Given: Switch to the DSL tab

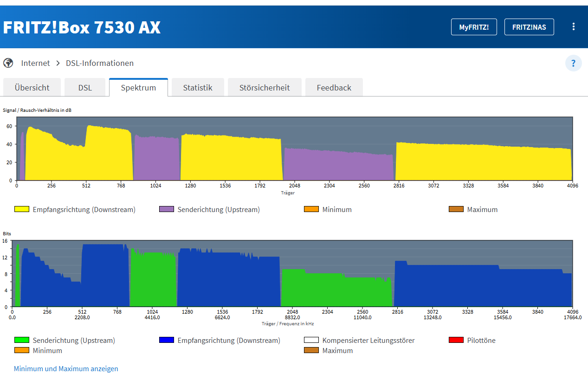Looking at the screenshot, I should coord(85,88).
